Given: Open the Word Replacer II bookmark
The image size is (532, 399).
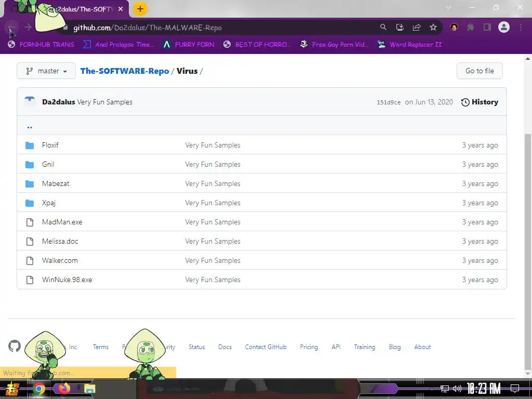Looking at the screenshot, I should (x=409, y=45).
